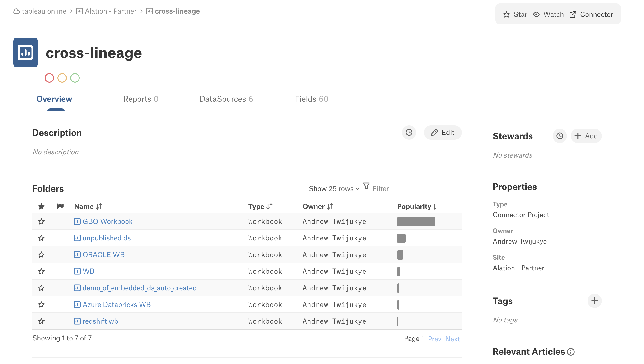Go to tableau online breadcrumb
Viewport: 644px width, 364px height.
point(44,11)
